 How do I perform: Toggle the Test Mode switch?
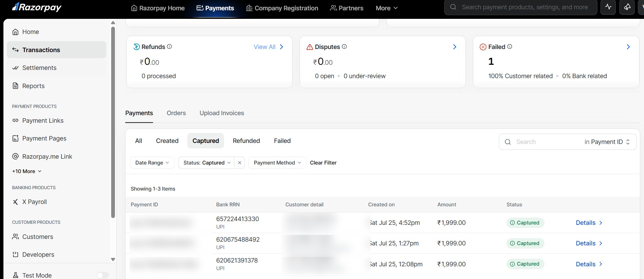tap(103, 275)
